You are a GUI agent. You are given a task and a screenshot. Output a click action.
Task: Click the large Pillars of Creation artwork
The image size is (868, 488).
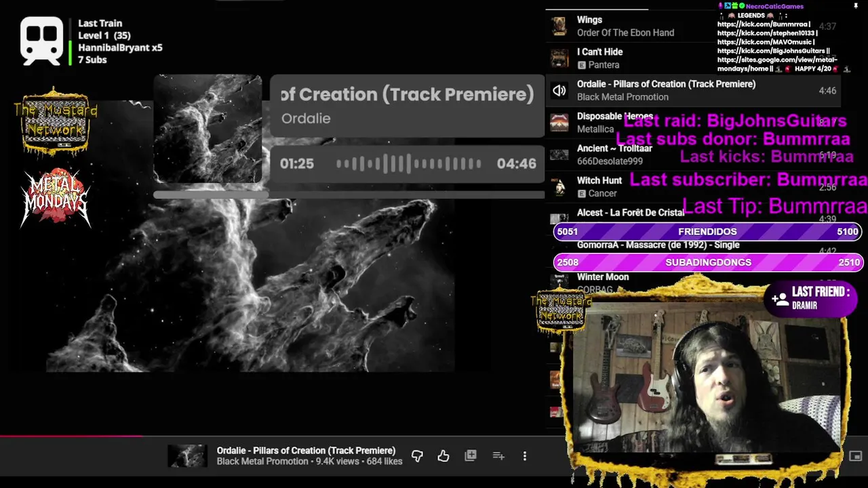click(x=250, y=236)
